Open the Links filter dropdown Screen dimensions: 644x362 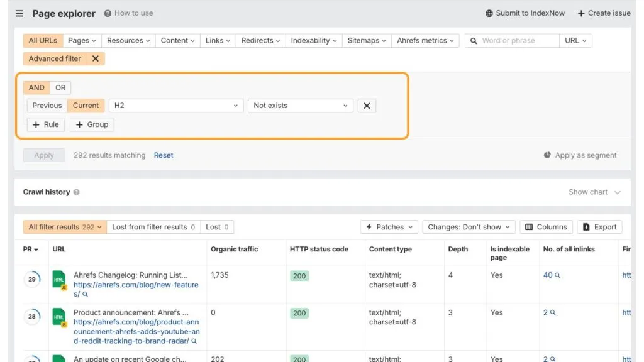coord(218,41)
